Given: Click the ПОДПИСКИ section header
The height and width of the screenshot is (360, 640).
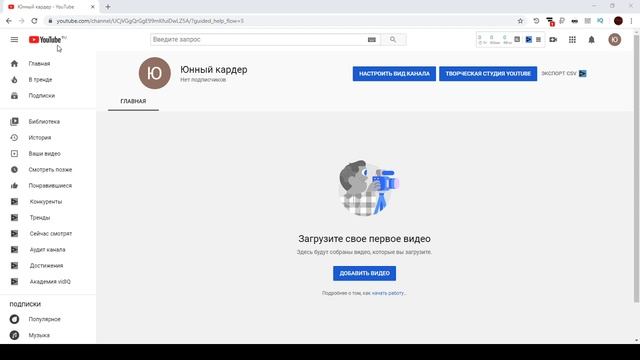Looking at the screenshot, I should [x=25, y=304].
